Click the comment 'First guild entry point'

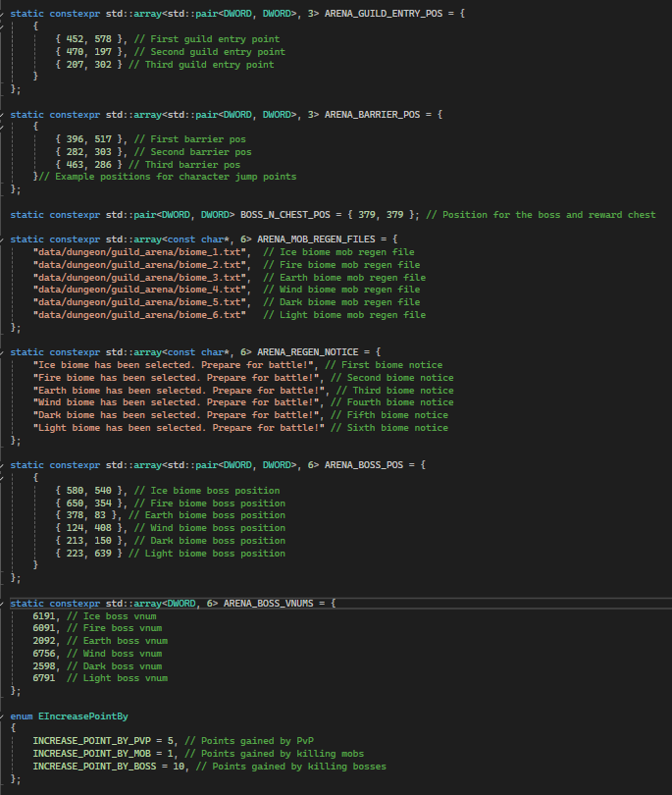207,39
